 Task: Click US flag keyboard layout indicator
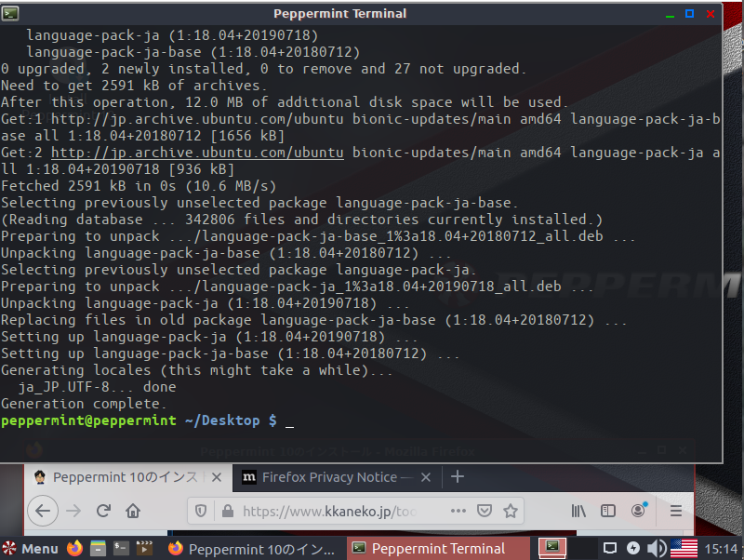click(x=684, y=549)
